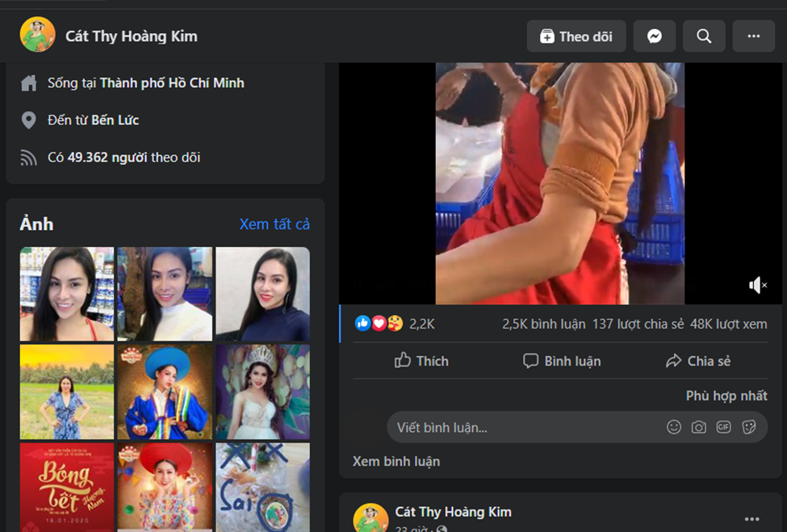Click Xem tất cả photos link
This screenshot has height=532, width=787.
click(274, 224)
